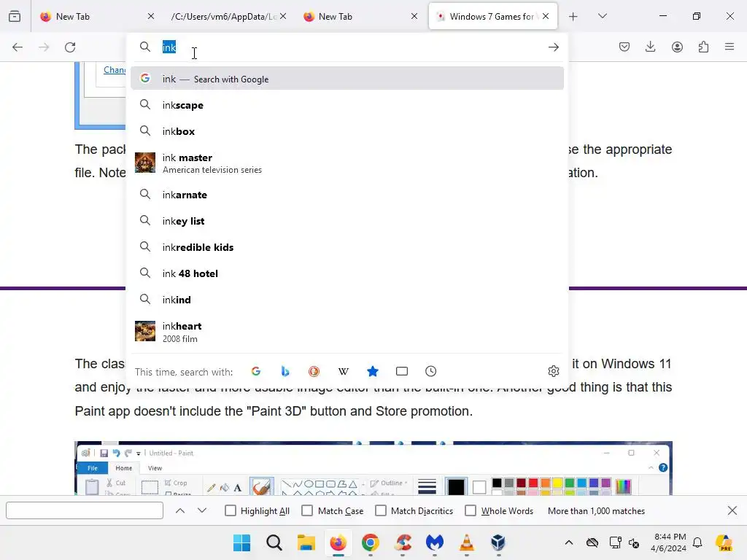
Task: Open File Explorer from taskbar
Action: click(x=306, y=542)
